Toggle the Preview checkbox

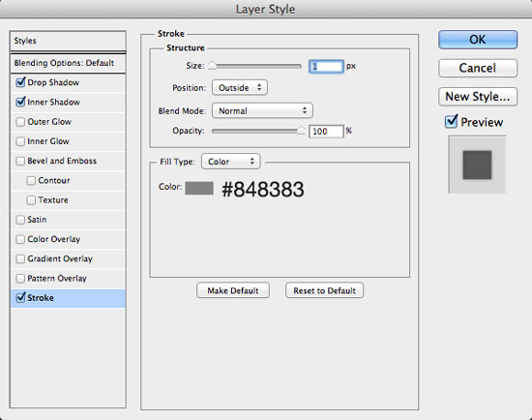click(x=452, y=122)
